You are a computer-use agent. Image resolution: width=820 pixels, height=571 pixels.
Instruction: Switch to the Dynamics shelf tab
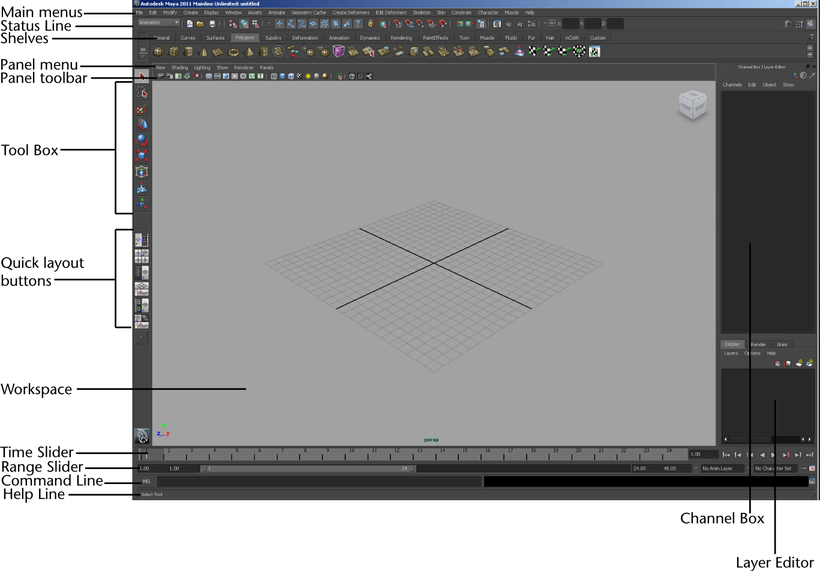[370, 38]
